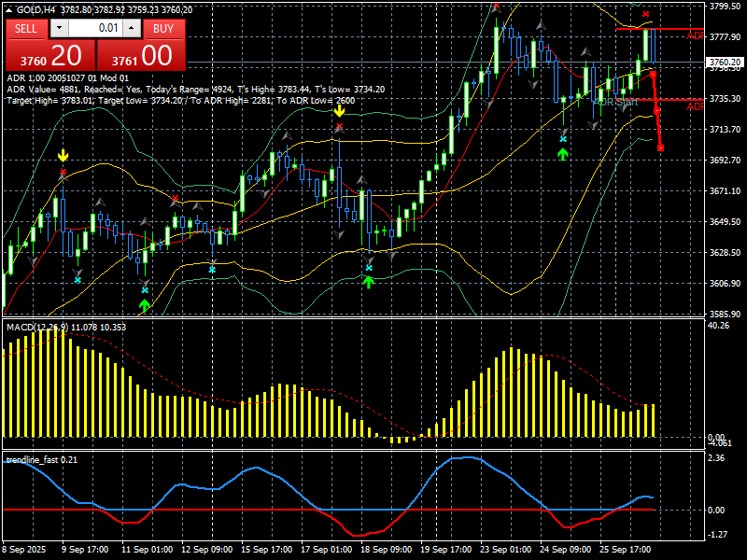Click the yellow sell arrow above 9 Sep candle
This screenshot has height=560, width=747.
point(63,156)
